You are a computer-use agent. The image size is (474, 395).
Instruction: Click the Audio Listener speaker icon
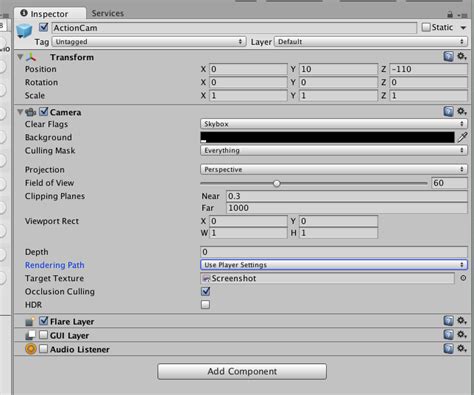point(31,349)
